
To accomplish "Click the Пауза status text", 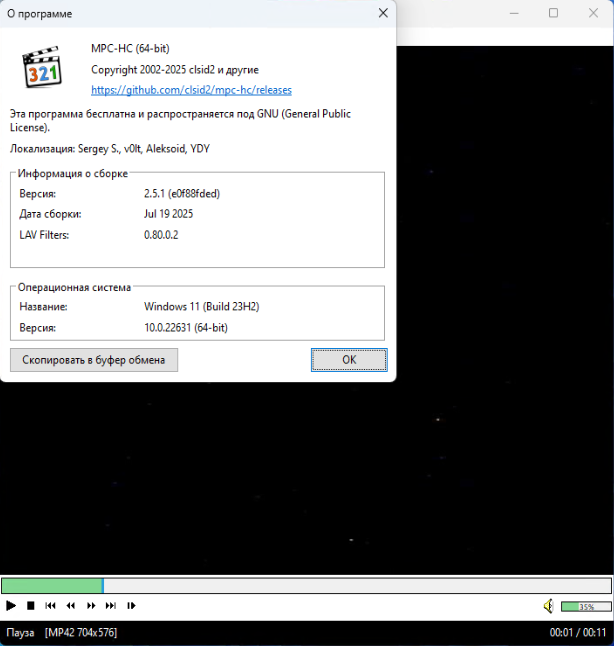I will [x=20, y=632].
